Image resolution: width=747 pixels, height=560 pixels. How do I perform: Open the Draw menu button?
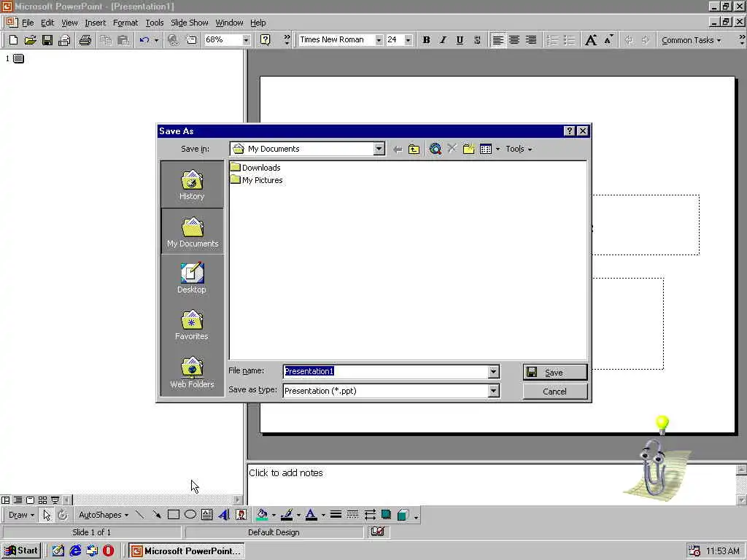click(x=21, y=515)
